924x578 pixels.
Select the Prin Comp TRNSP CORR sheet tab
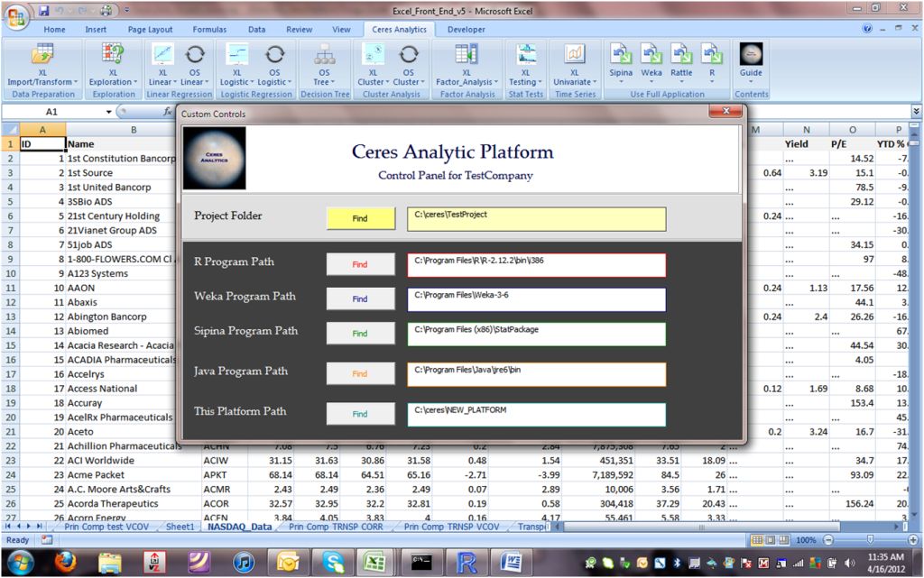tap(336, 527)
